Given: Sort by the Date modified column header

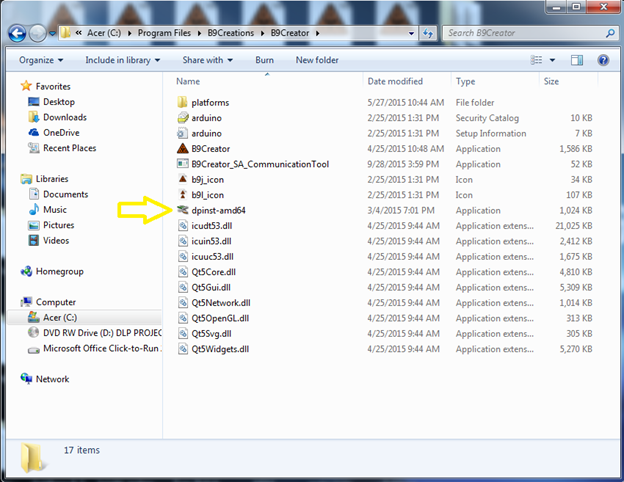Looking at the screenshot, I should click(395, 82).
